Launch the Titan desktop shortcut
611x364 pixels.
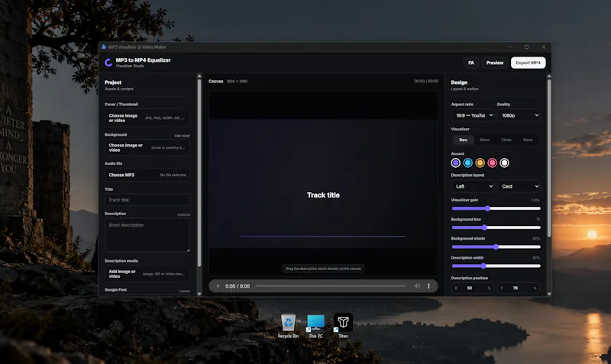[x=343, y=326]
